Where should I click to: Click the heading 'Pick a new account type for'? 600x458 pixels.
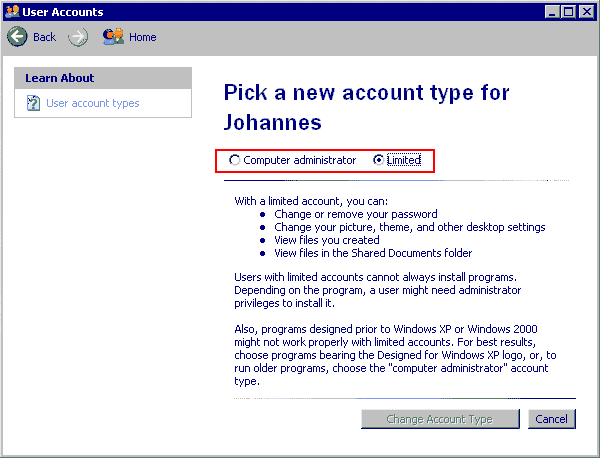[x=367, y=93]
